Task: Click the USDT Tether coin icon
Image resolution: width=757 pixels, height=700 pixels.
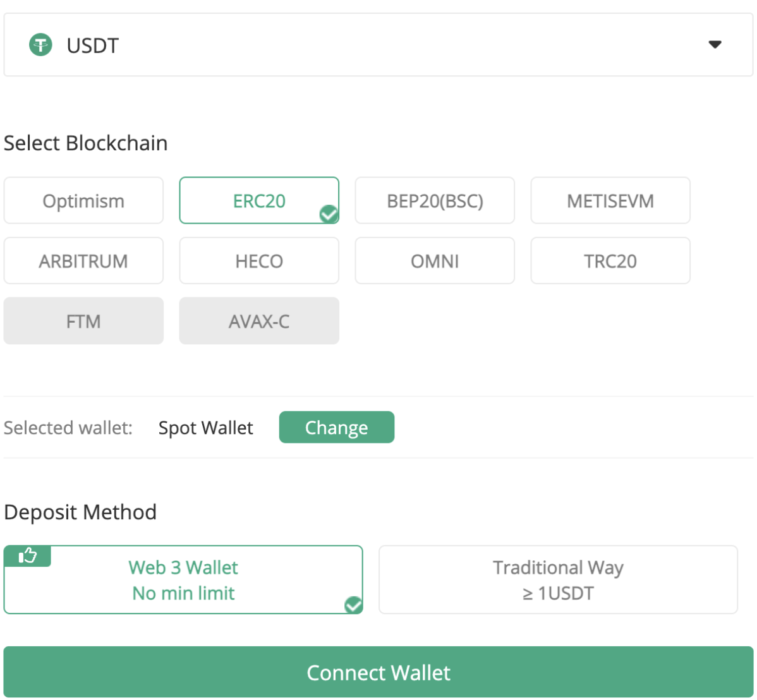Action: tap(41, 45)
